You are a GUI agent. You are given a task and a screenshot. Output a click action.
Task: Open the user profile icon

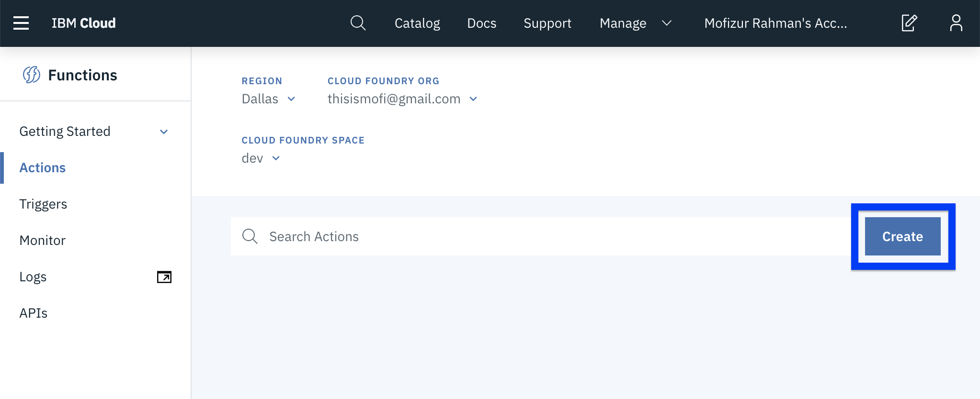pyautogui.click(x=956, y=23)
